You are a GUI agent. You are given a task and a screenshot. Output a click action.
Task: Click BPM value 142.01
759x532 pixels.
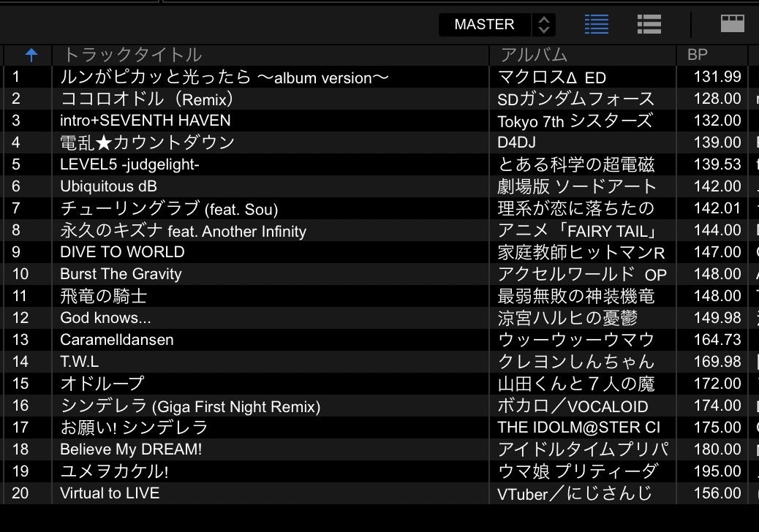point(717,208)
